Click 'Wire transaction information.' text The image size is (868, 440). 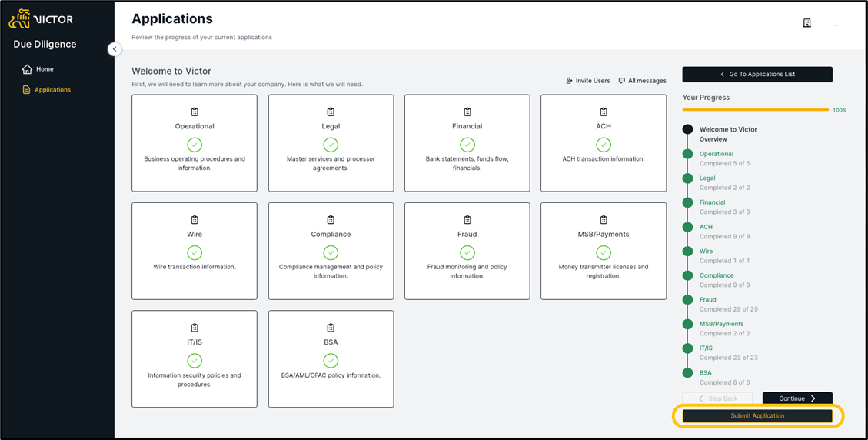tap(195, 267)
